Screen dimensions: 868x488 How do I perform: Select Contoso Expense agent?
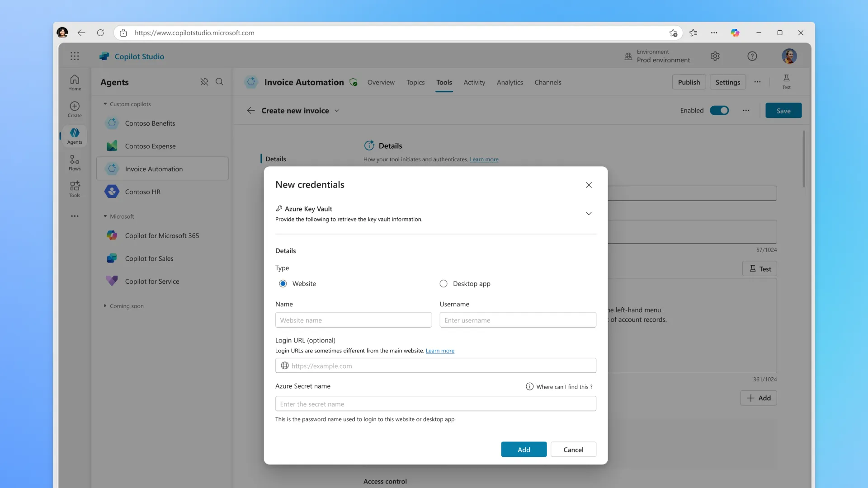tap(162, 146)
